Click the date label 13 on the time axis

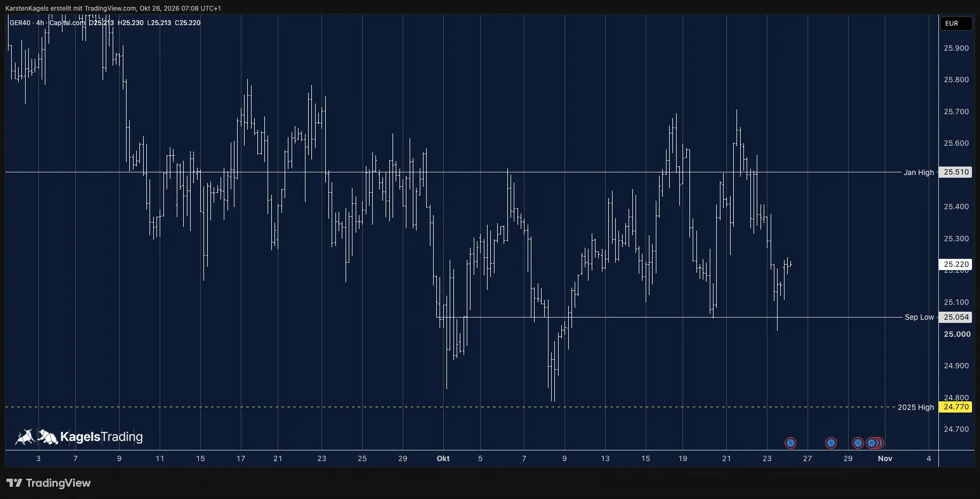point(605,458)
